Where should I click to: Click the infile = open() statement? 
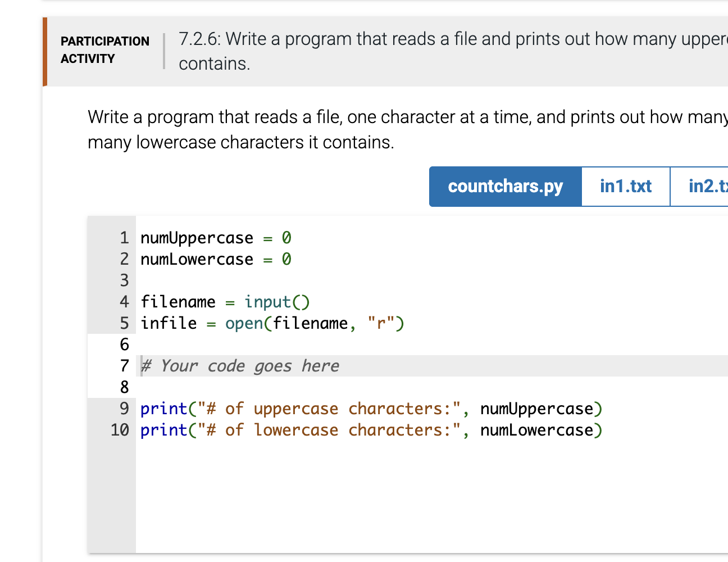coord(273,323)
